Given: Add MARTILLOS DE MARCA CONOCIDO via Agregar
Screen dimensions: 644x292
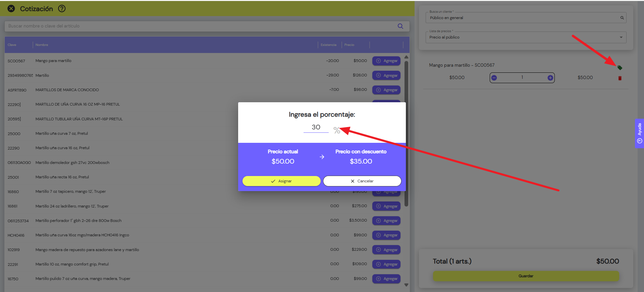Looking at the screenshot, I should point(386,90).
